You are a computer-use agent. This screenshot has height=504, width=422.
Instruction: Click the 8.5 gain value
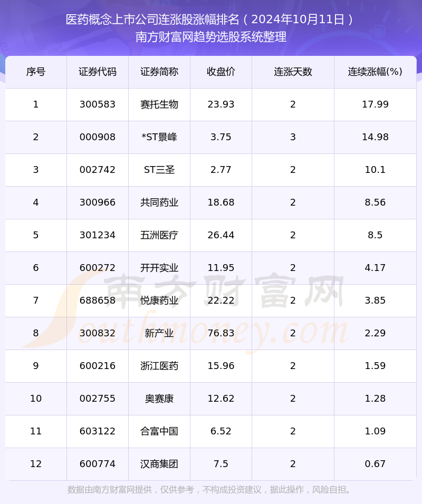click(x=375, y=235)
